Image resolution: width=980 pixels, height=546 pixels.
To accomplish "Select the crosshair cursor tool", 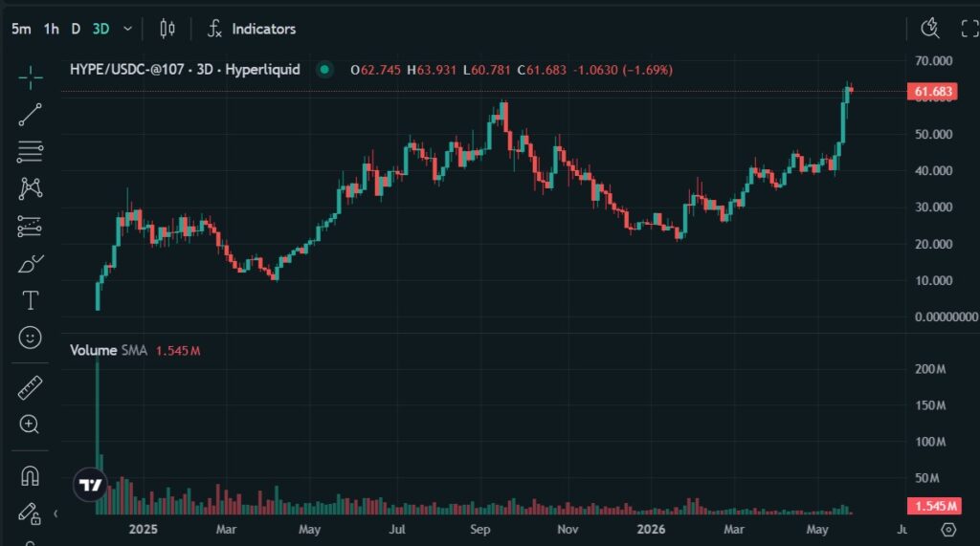I will [x=30, y=77].
